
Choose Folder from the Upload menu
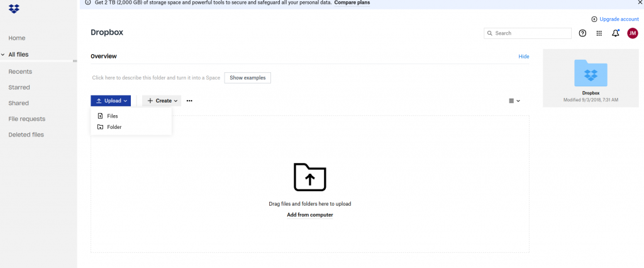[131, 128]
